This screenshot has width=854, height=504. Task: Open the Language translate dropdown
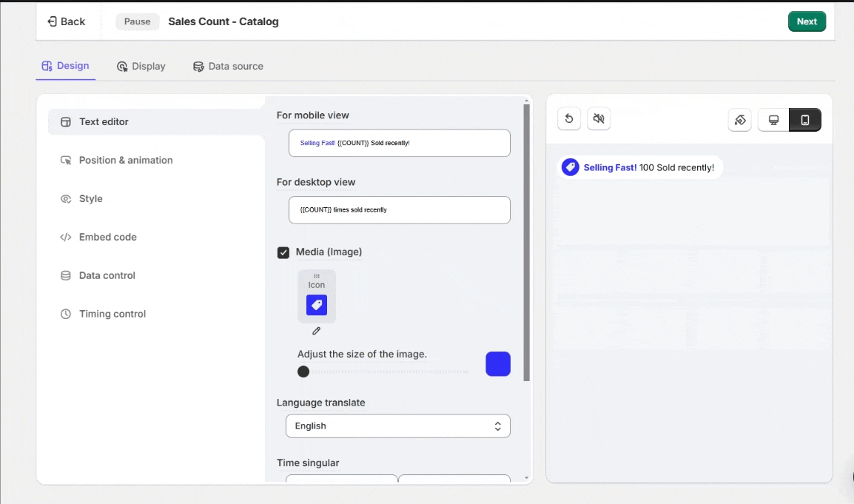[398, 426]
